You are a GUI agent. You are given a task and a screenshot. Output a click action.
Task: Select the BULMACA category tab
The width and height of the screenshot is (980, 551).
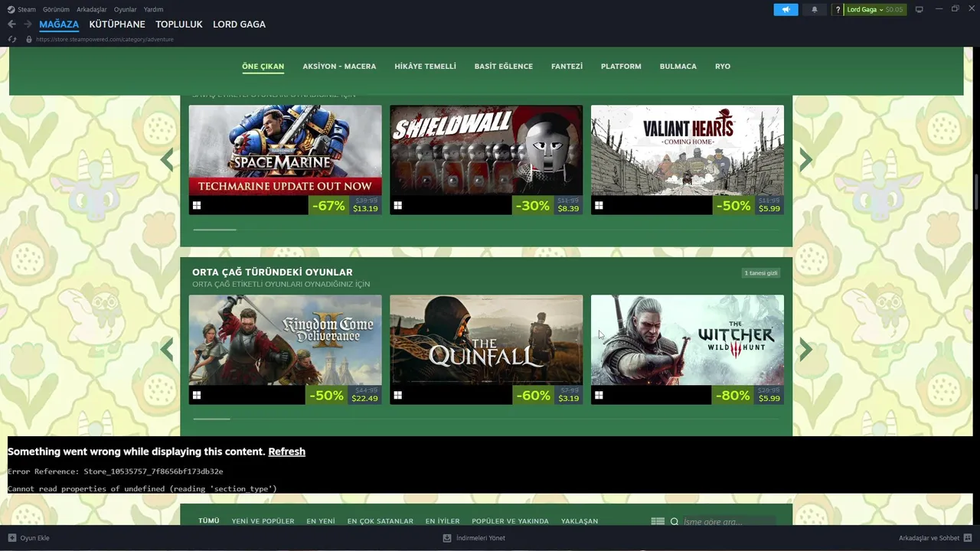[x=678, y=67]
